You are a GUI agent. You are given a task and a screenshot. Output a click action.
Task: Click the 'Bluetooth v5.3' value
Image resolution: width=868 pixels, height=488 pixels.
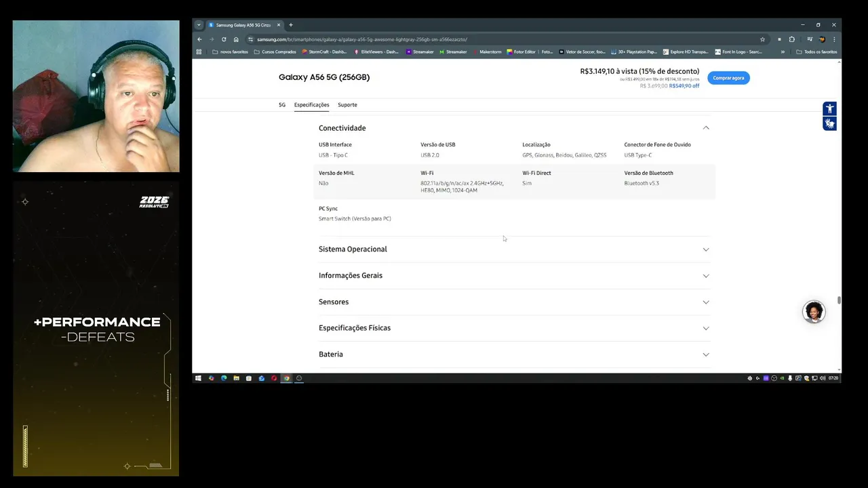coord(642,184)
